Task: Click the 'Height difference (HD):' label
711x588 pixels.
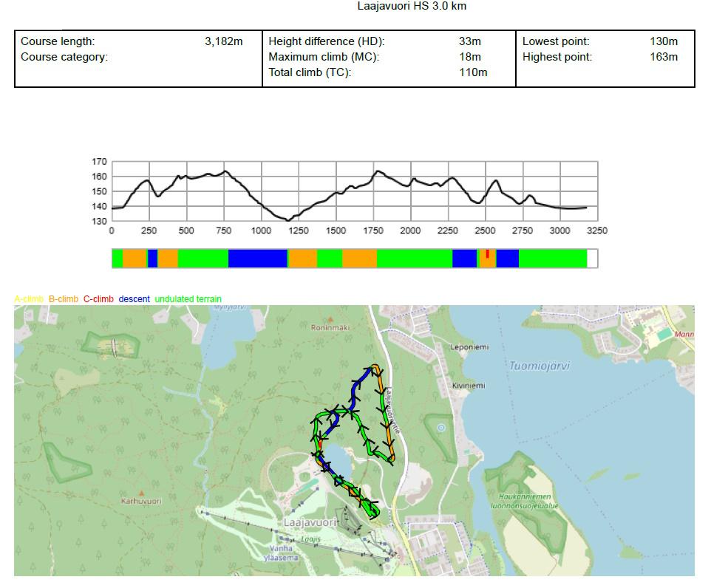Action: (x=327, y=41)
